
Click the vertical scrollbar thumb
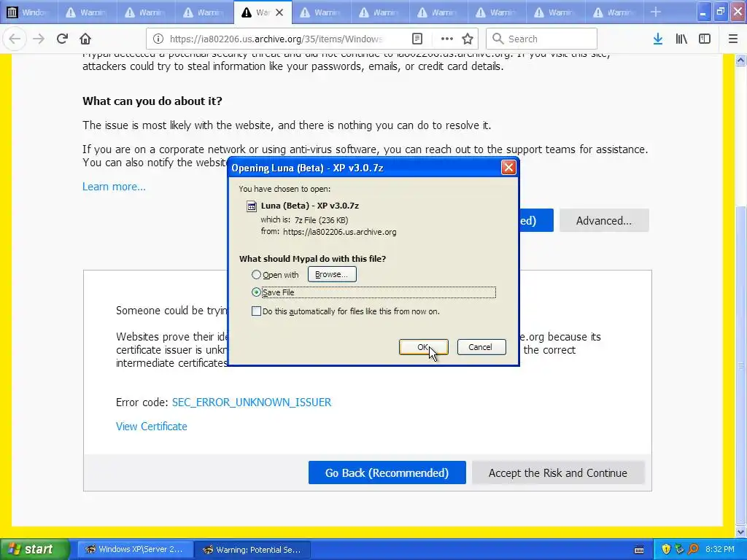(741, 365)
